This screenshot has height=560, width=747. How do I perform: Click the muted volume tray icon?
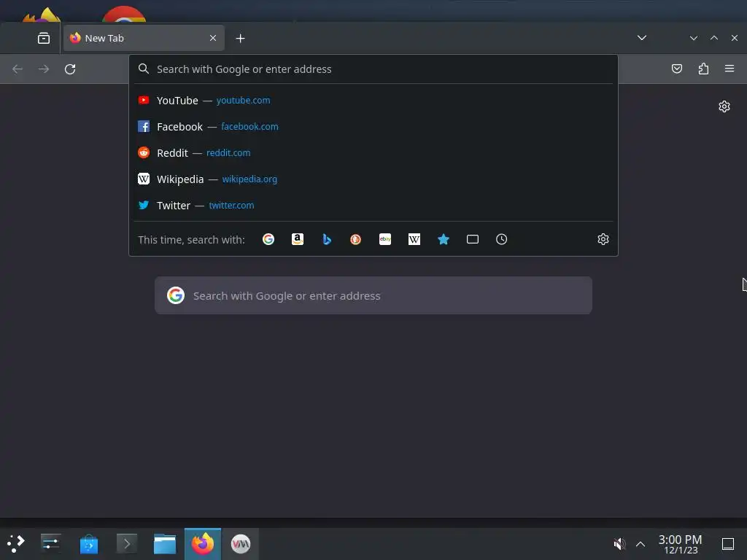click(619, 543)
